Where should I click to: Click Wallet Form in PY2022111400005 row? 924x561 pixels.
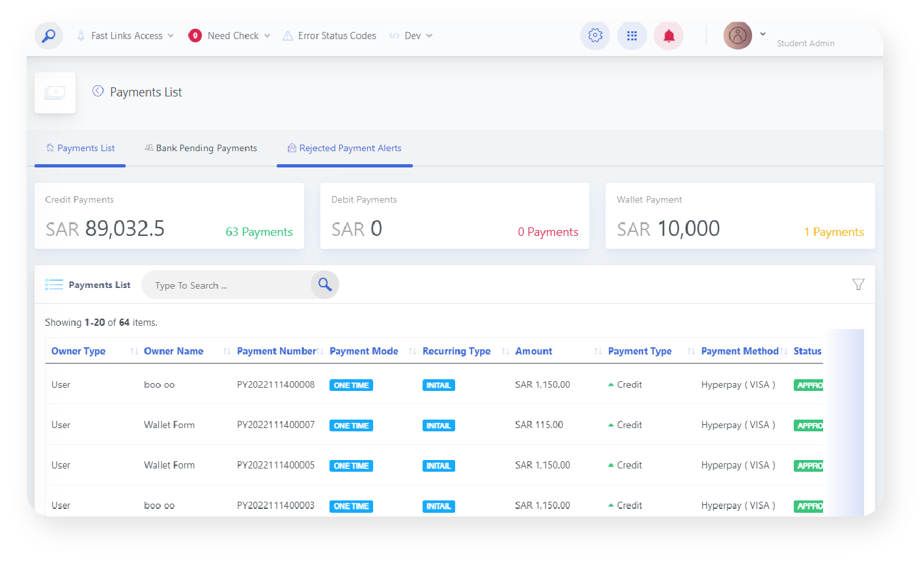click(169, 465)
